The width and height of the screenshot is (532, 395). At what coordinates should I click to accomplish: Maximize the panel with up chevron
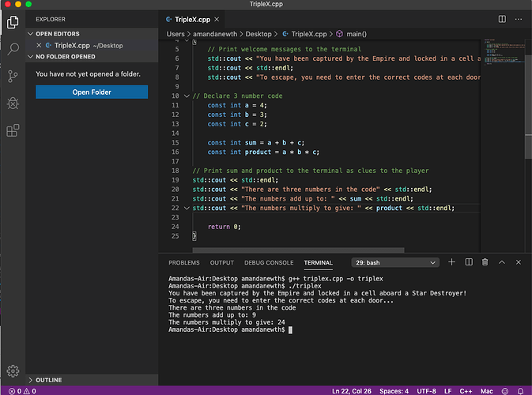coord(502,262)
